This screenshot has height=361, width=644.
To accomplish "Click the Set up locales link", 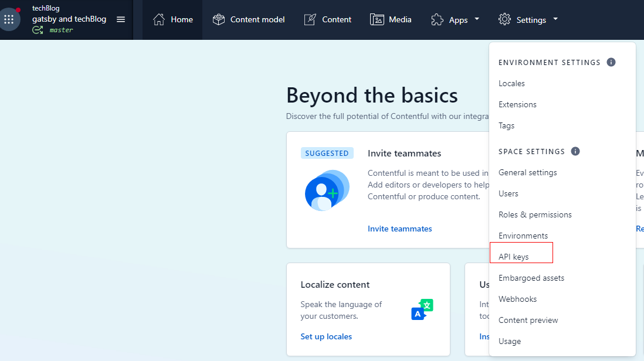I will 326,337.
